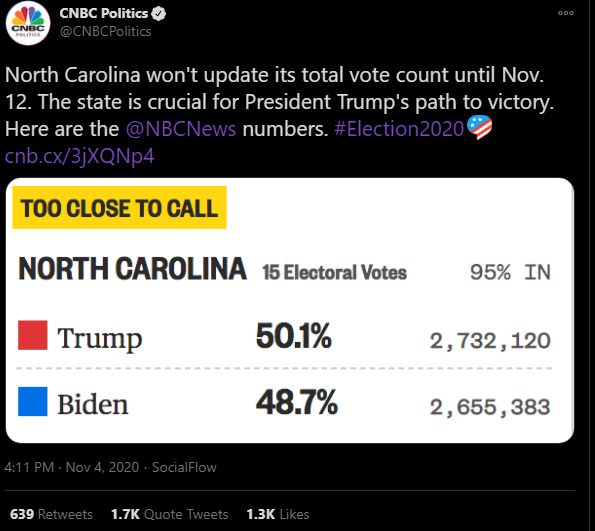Open the CNBC Politics profile avatar
The image size is (595, 531).
(28, 23)
